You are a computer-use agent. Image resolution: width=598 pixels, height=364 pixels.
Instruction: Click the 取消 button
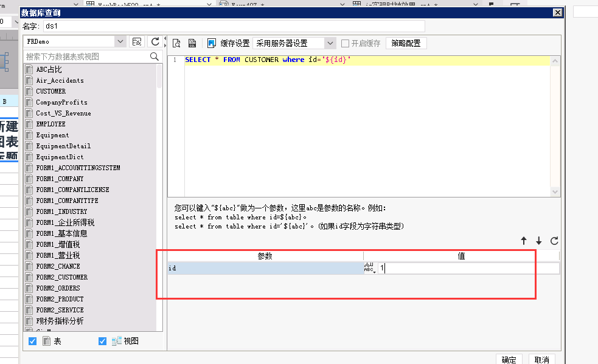coord(541,359)
